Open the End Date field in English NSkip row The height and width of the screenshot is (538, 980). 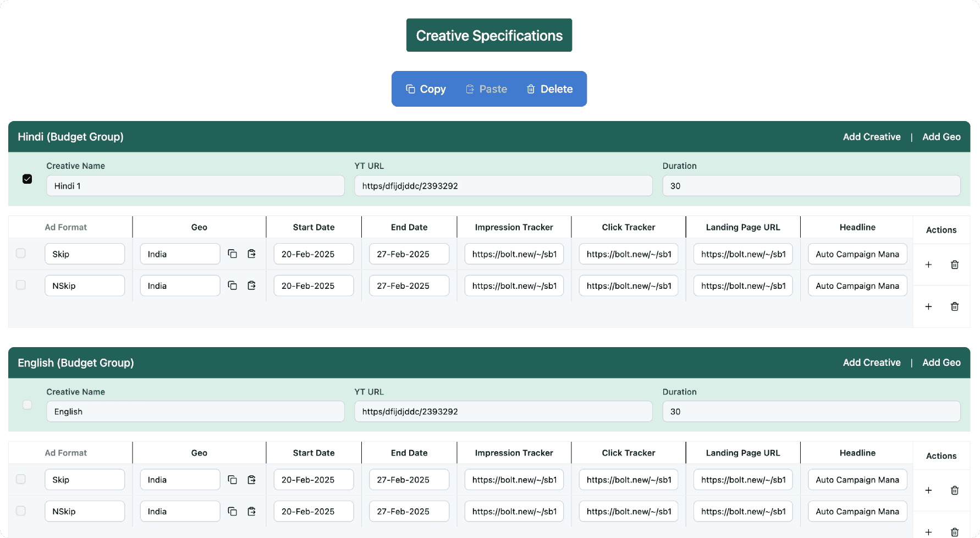[409, 511]
